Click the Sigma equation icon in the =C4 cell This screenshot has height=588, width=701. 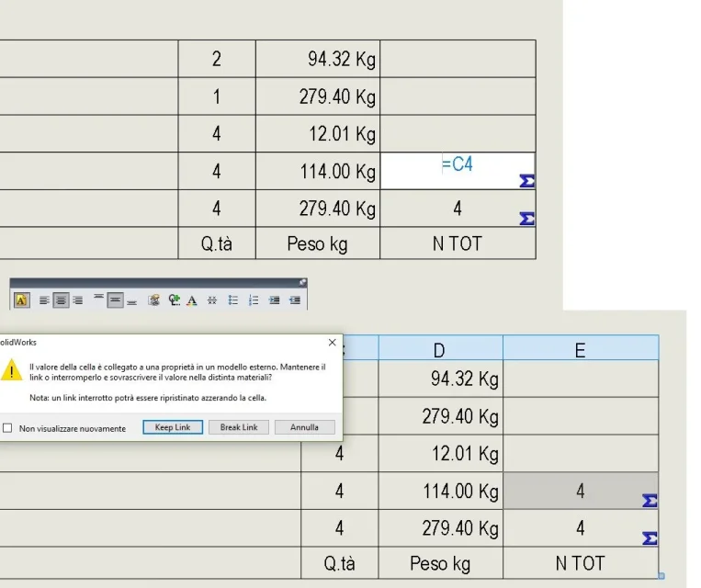[527, 181]
